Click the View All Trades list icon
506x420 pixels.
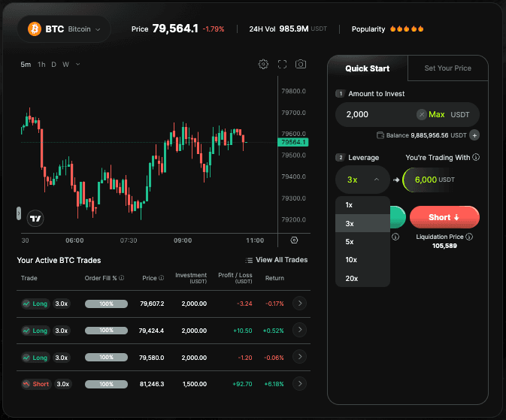tap(249, 260)
